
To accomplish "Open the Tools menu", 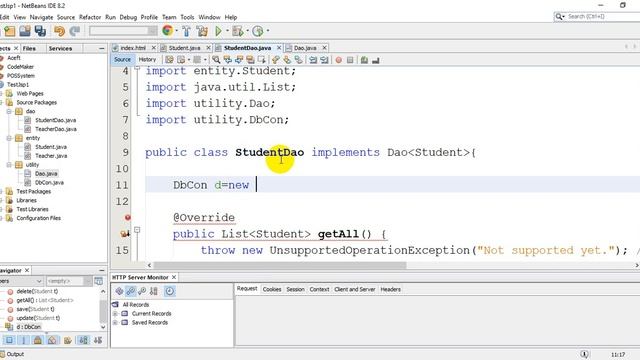I will [187, 17].
